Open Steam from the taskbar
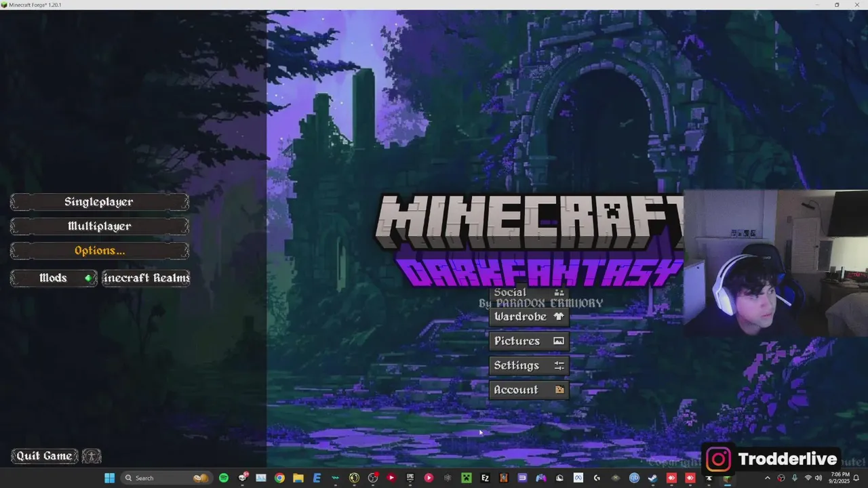Screen dimensions: 868x488 click(x=652, y=478)
